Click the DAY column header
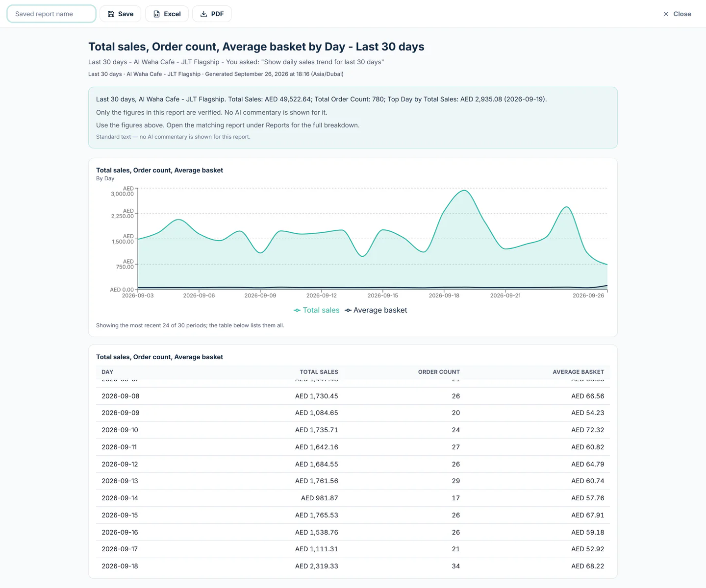Screen dimensions: 706x588 pos(107,372)
